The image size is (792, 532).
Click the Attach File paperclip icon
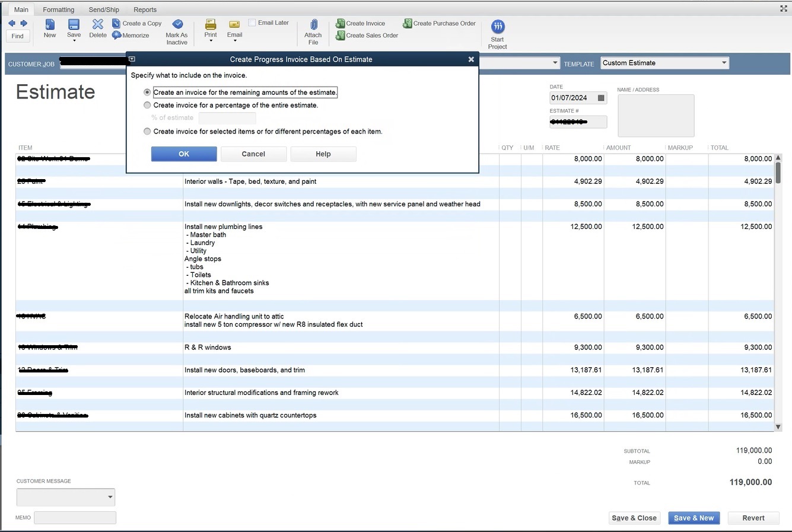click(313, 24)
